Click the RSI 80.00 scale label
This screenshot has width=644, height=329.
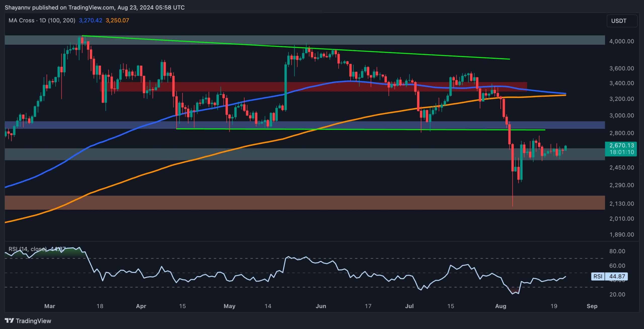click(x=617, y=251)
